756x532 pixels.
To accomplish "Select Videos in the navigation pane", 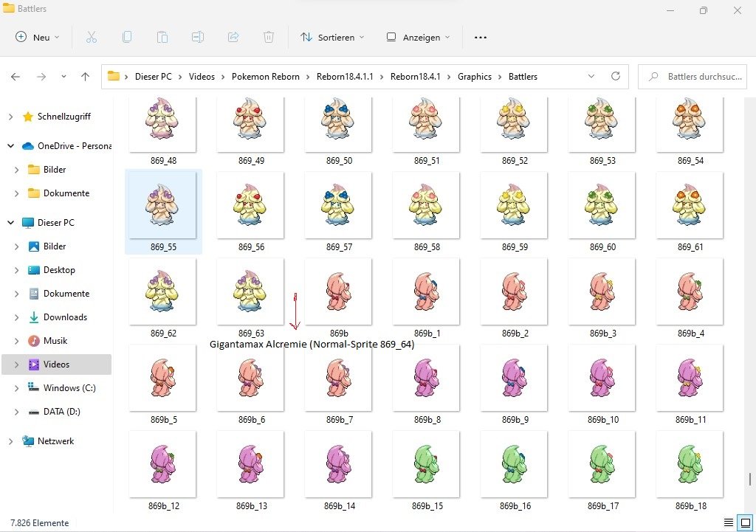I will tap(56, 365).
